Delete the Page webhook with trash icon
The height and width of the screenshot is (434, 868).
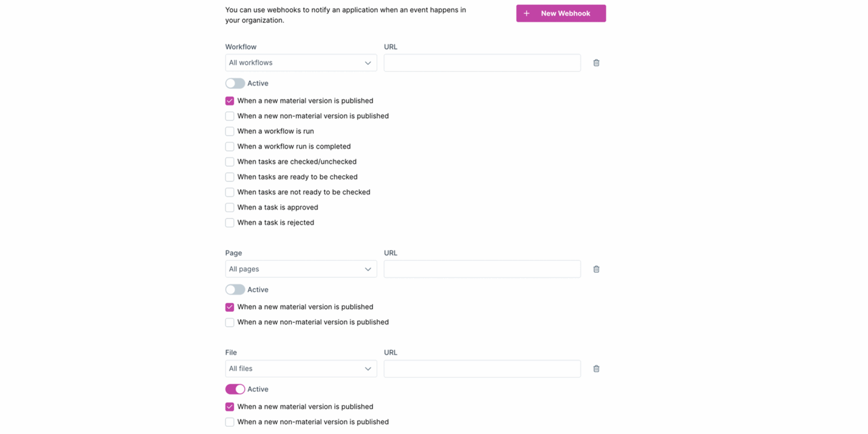coord(596,269)
